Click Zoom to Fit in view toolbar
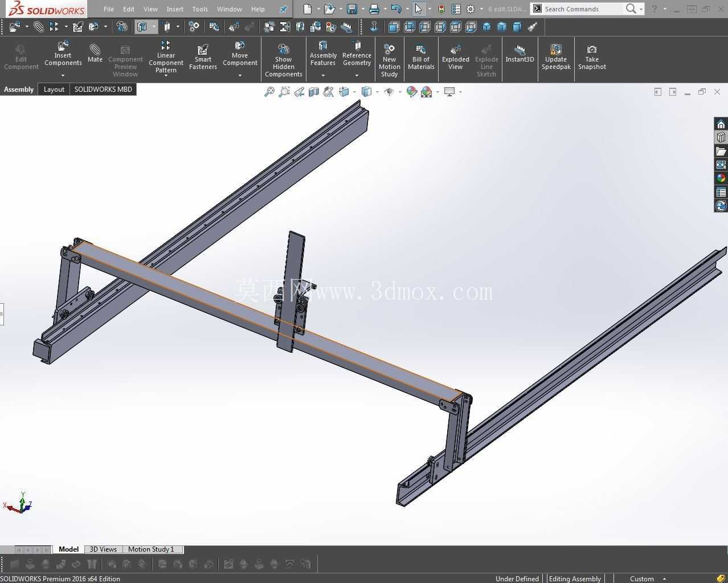728x583 pixels. pos(269,92)
